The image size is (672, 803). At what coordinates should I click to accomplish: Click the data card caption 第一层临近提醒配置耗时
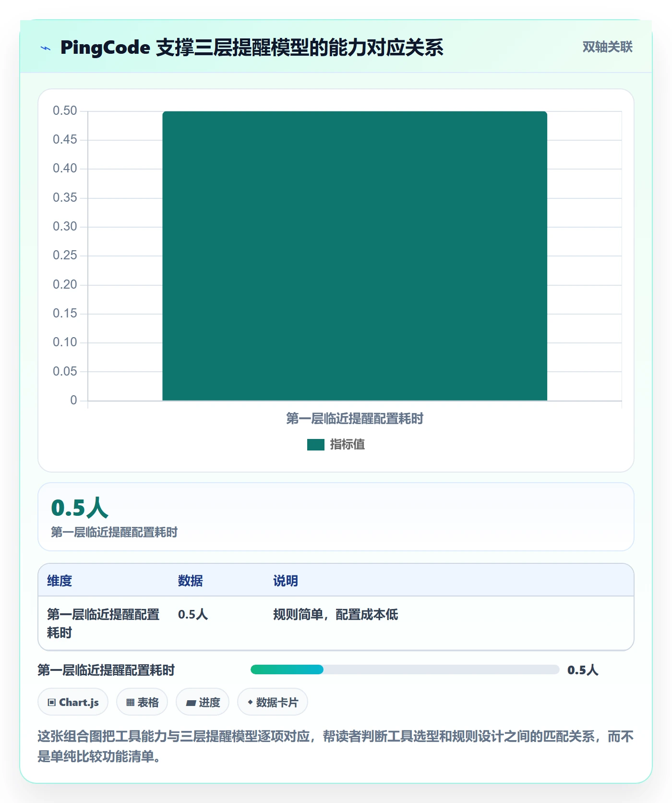click(x=114, y=532)
